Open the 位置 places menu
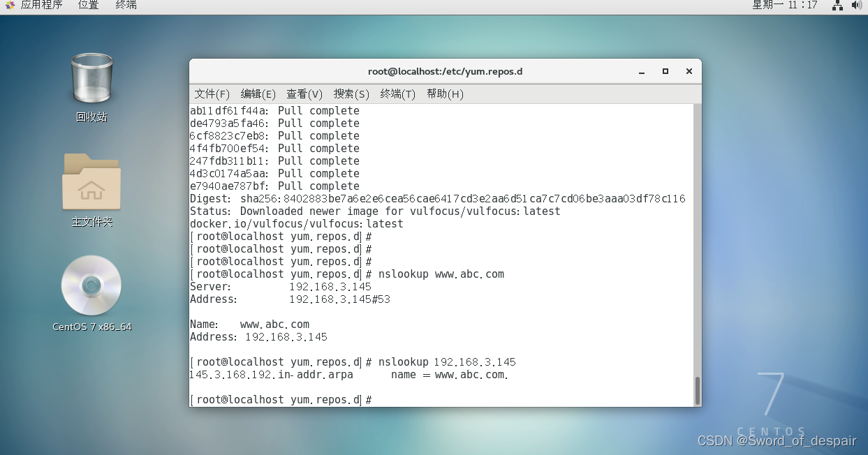Image resolution: width=868 pixels, height=455 pixels. 88,6
